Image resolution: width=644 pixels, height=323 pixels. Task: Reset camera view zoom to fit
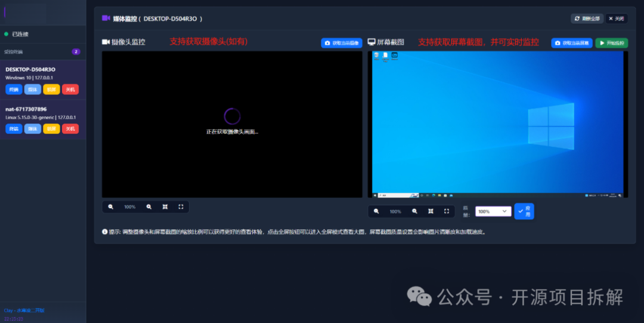point(165,207)
